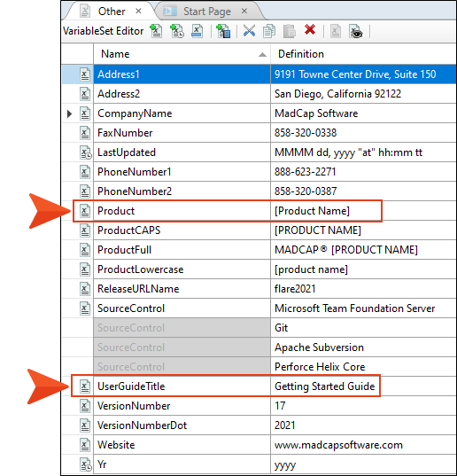Click the variable icon beside Website
This screenshot has height=476, width=457.
pos(85,445)
